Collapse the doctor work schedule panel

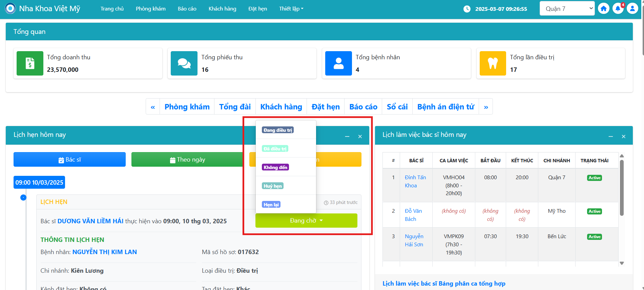[611, 137]
